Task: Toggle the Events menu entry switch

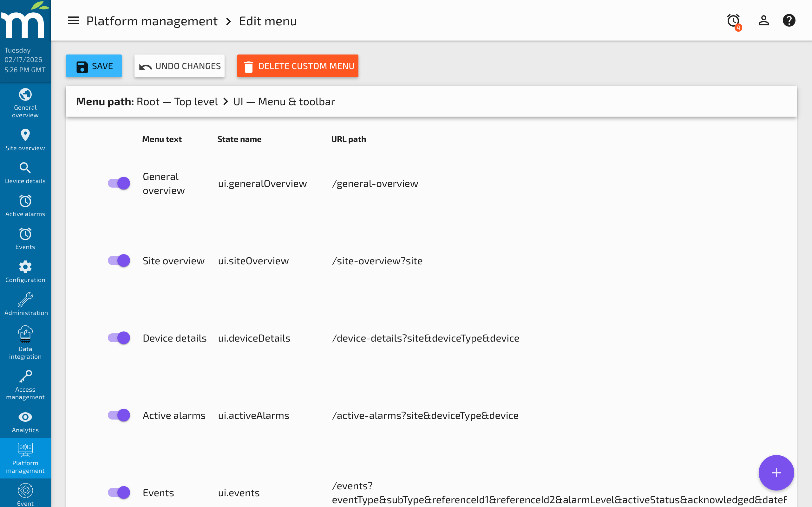Action: (x=119, y=492)
